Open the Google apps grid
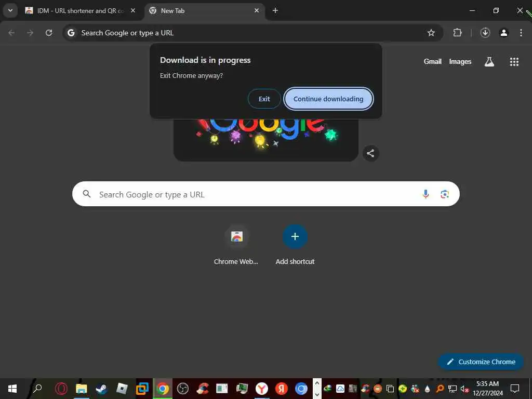Viewport: 532px width, 399px height. click(x=514, y=61)
